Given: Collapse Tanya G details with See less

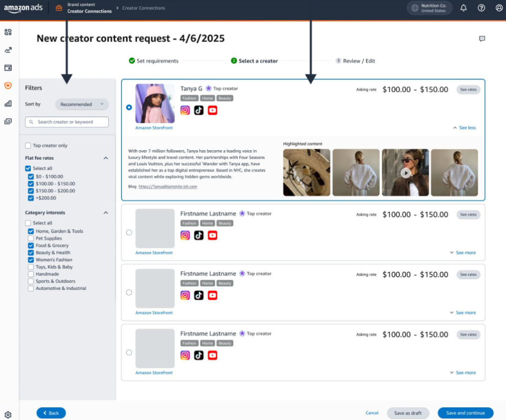Looking at the screenshot, I should tap(464, 128).
